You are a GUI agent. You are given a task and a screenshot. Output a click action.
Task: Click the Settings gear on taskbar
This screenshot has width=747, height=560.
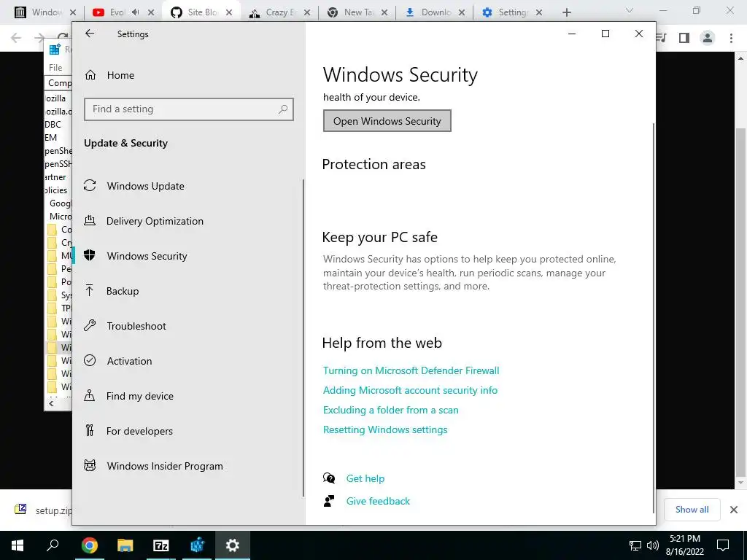click(233, 545)
